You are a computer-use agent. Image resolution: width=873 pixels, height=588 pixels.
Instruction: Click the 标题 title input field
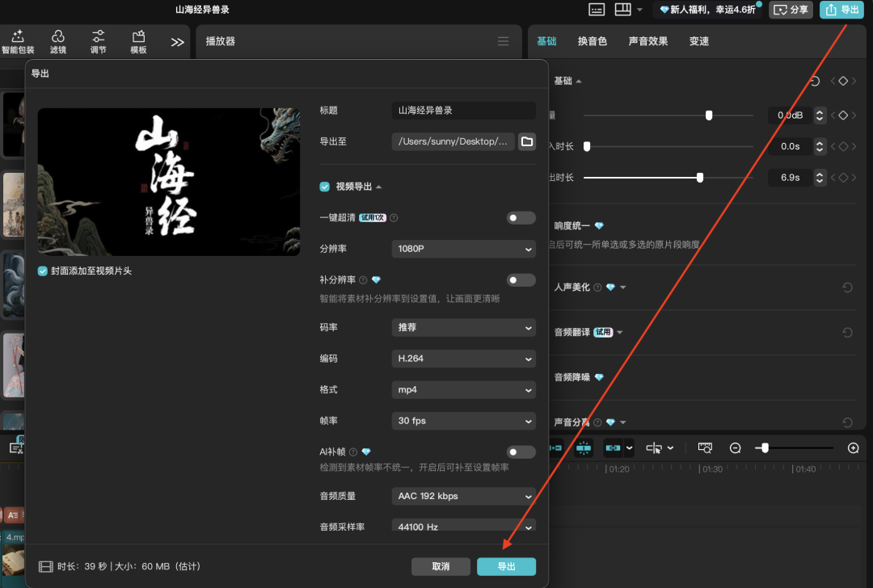coord(464,110)
